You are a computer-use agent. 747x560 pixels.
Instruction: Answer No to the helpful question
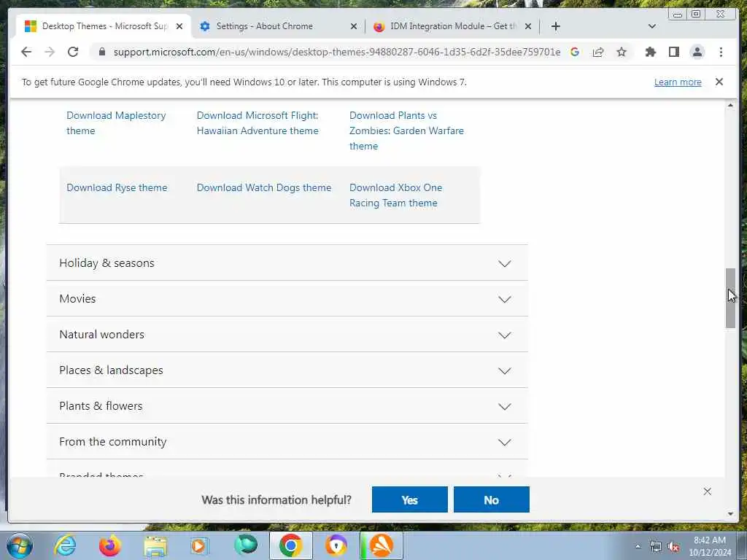tap(491, 499)
